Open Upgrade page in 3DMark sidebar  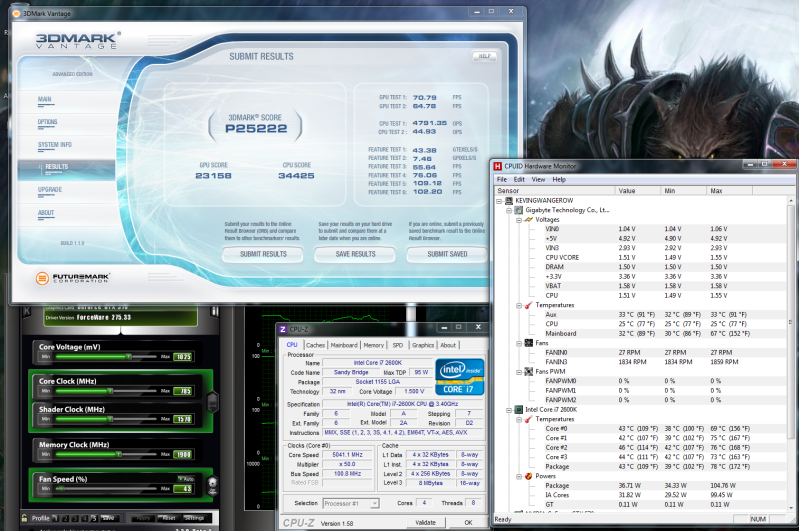(x=49, y=190)
